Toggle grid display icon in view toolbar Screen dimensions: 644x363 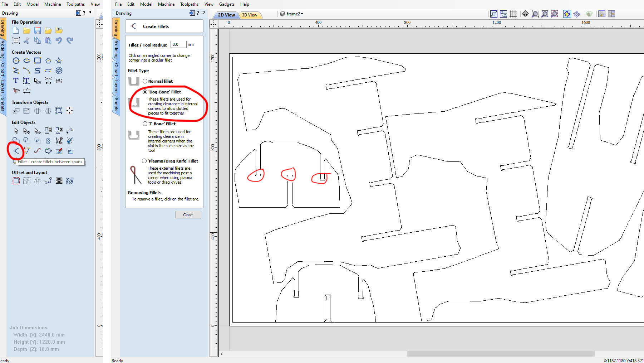513,14
